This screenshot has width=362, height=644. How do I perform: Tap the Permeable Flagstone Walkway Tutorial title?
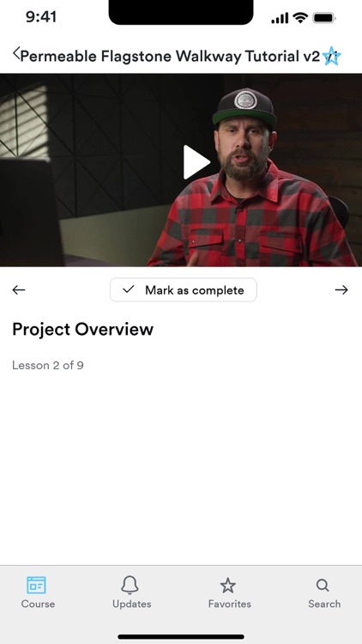(170, 57)
